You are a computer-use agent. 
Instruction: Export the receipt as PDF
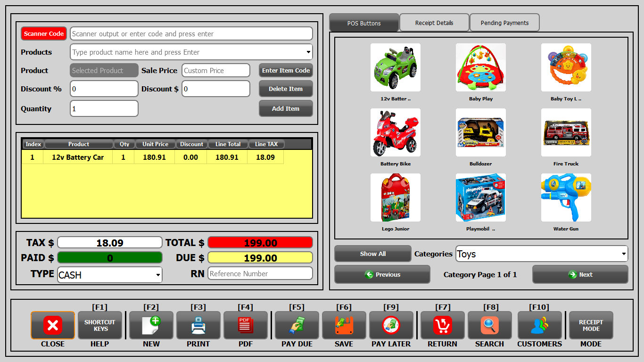click(x=246, y=325)
